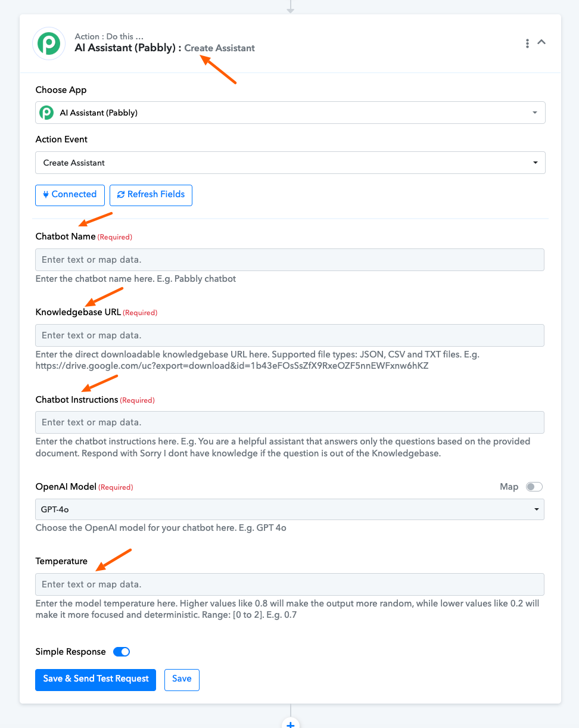This screenshot has height=728, width=579.
Task: Click the Pabbly icon in Choose App field
Action: [46, 113]
